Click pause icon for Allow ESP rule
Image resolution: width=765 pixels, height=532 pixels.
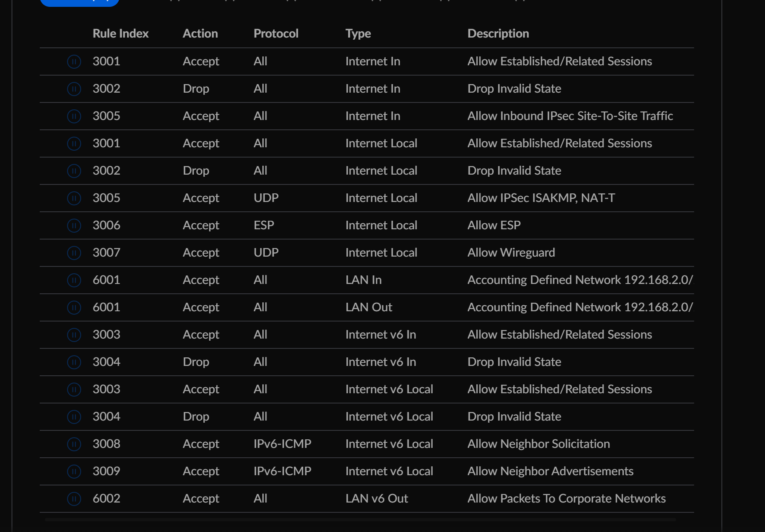pyautogui.click(x=74, y=225)
